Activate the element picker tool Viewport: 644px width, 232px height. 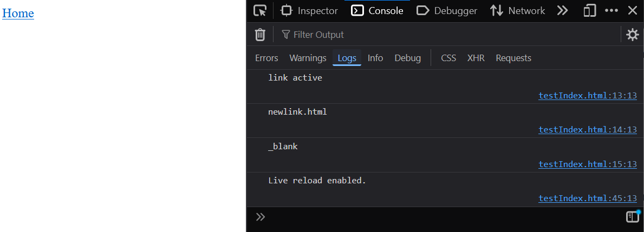pos(261,11)
